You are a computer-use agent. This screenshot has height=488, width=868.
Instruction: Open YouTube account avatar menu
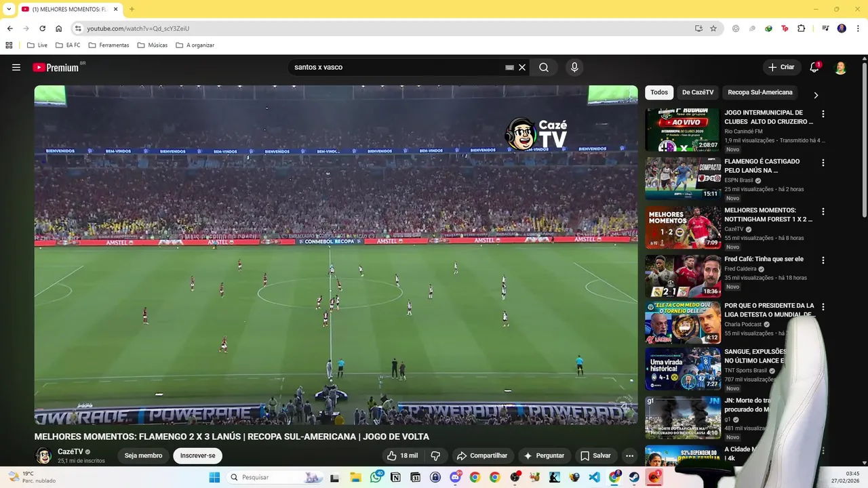coord(840,67)
